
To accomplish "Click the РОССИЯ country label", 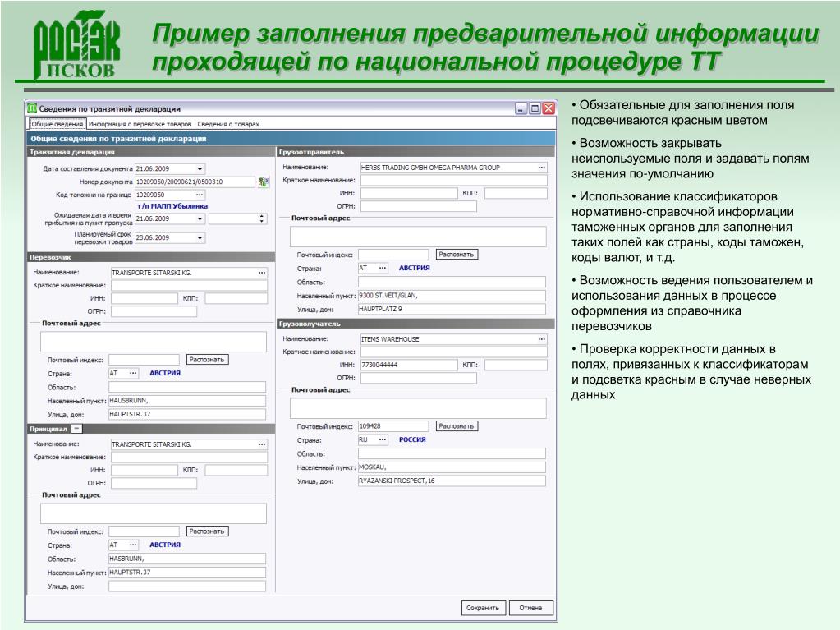I will [x=412, y=439].
